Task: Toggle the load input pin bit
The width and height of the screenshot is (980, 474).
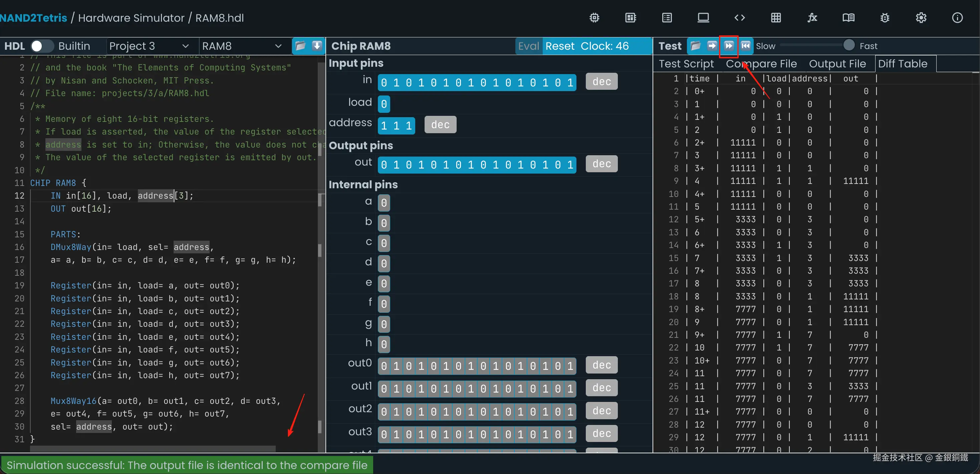Action: click(x=384, y=104)
